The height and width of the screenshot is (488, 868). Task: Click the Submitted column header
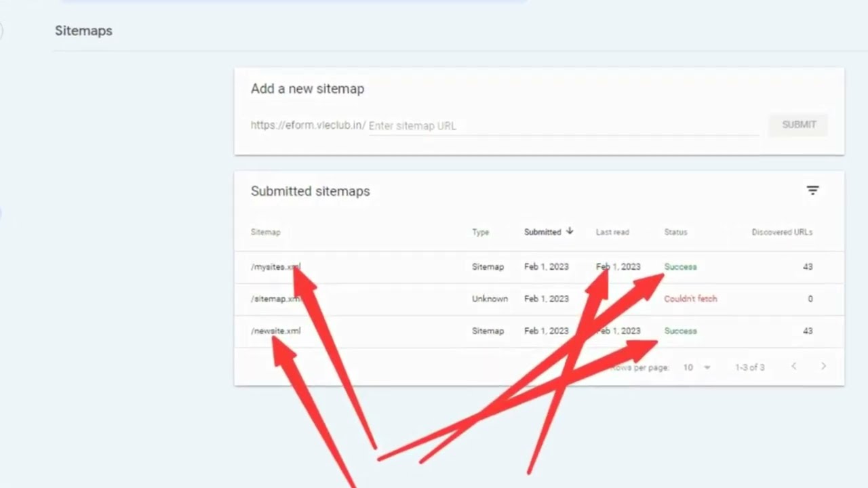point(542,232)
